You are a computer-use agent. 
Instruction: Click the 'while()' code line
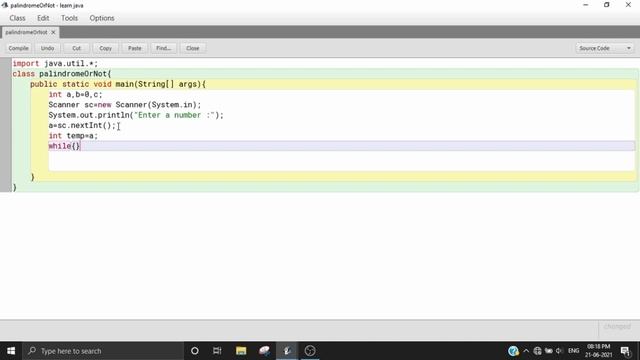click(x=64, y=146)
